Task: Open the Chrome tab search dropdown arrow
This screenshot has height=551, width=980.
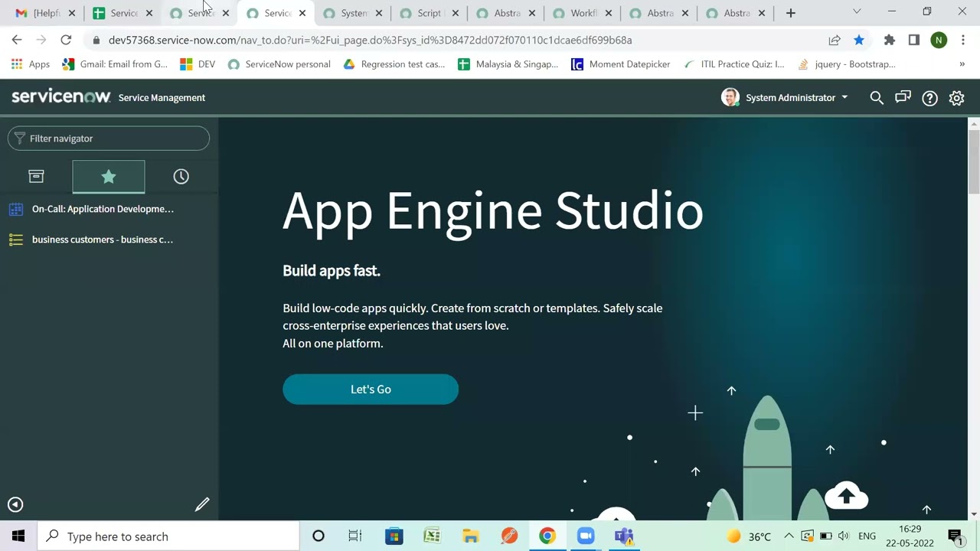Action: (x=857, y=11)
